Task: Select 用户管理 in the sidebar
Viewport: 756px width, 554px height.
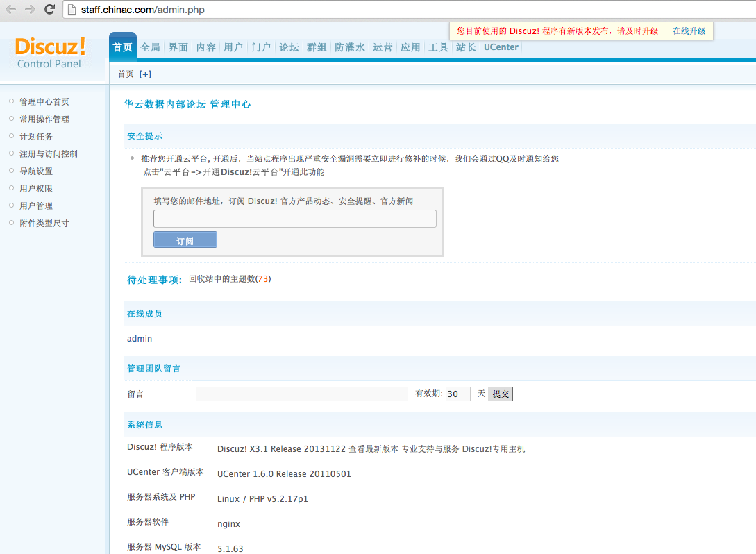Action: click(36, 206)
